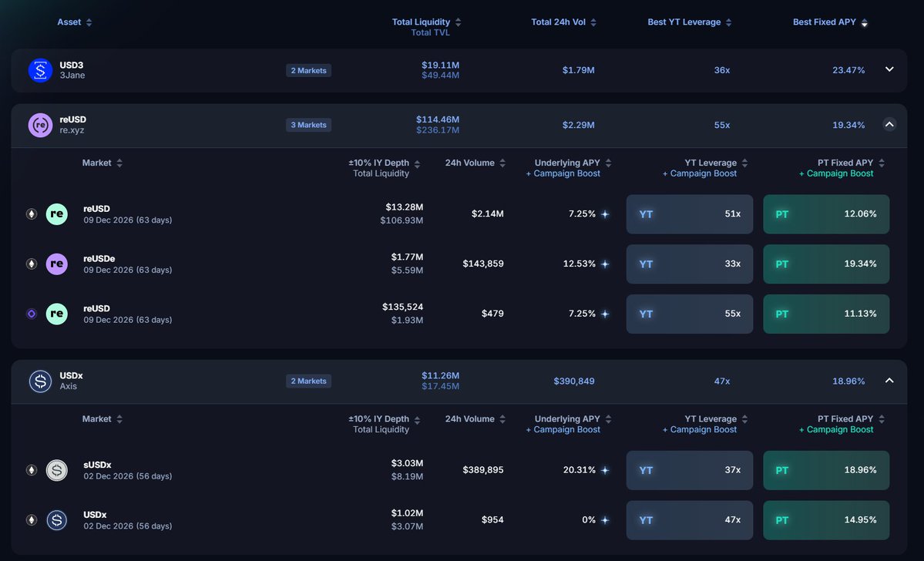Viewport: 924px width, 561px height.
Task: Click the Ethereum chain icon in the $954 volume row
Action: click(32, 520)
